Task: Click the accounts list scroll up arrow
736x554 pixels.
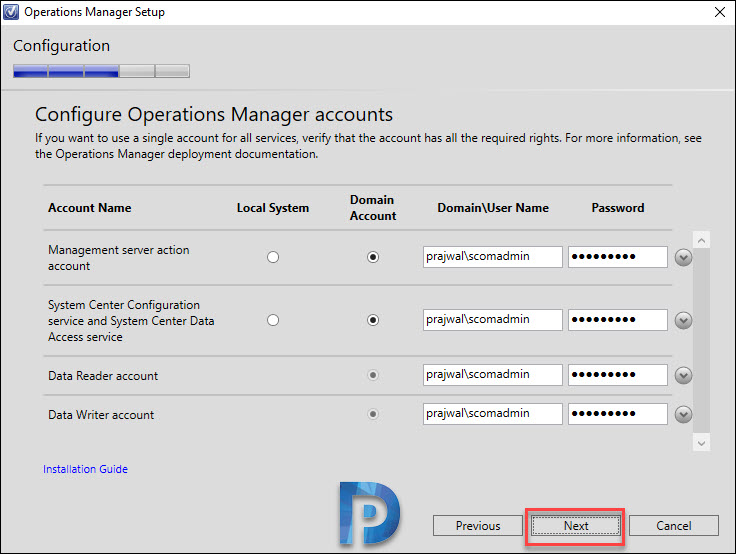Action: click(x=701, y=240)
